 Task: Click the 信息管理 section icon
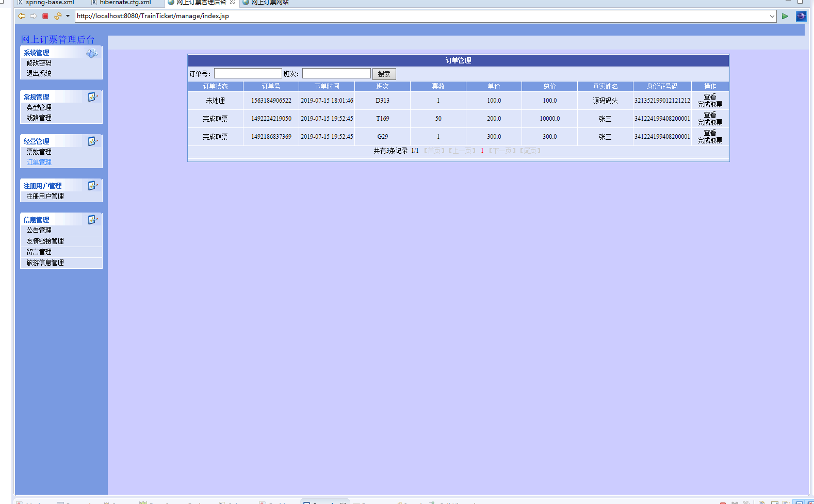93,220
